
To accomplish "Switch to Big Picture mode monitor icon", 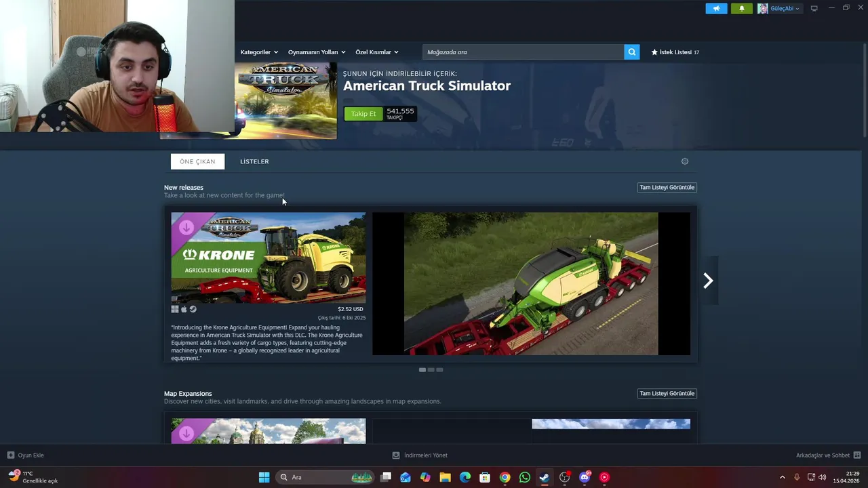I will point(814,8).
